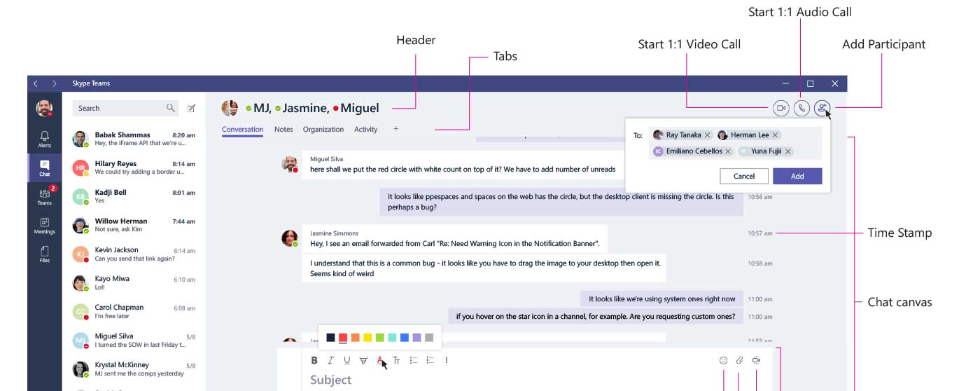The width and height of the screenshot is (980, 391).
Task: Toggle bold formatting
Action: [x=314, y=360]
